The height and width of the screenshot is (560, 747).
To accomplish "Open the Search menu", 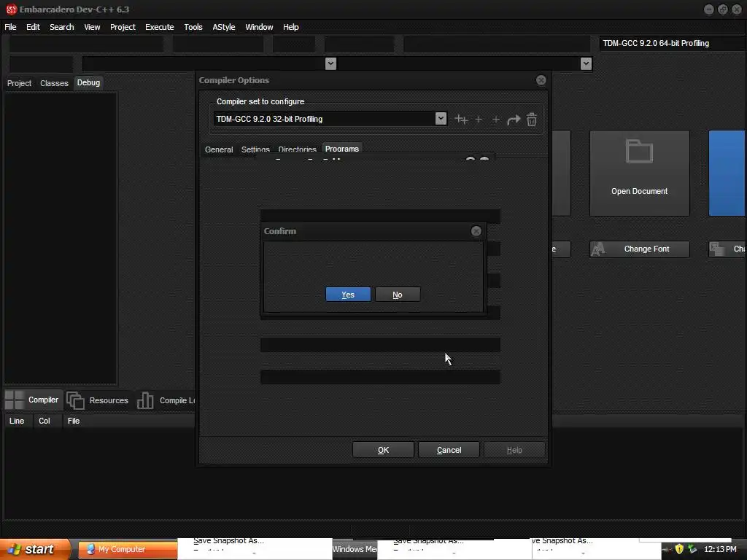I will (x=62, y=27).
